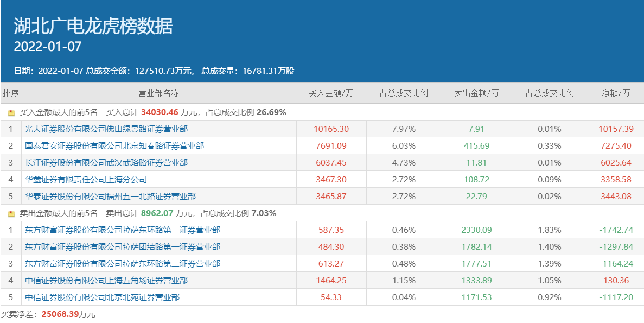Click the icon beside 卖出金额最大的前5名

[11, 214]
